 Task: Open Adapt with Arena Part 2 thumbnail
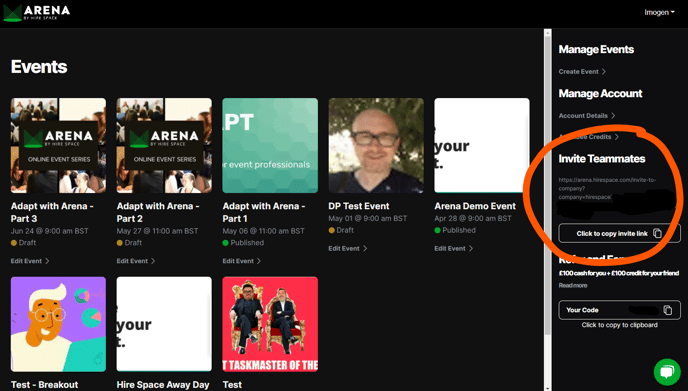click(164, 145)
